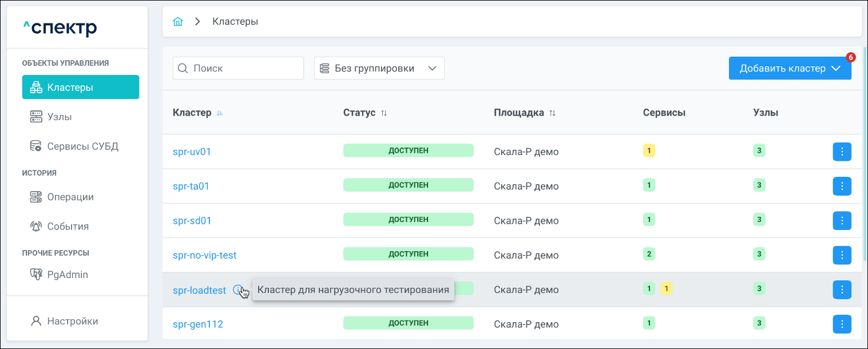Click sort icon beside Кластер header
Image resolution: width=868 pixels, height=349 pixels.
220,113
